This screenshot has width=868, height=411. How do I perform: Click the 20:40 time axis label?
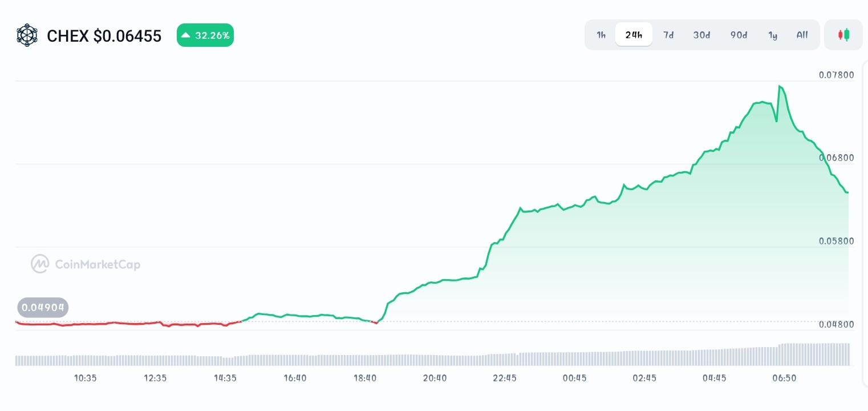[435, 378]
